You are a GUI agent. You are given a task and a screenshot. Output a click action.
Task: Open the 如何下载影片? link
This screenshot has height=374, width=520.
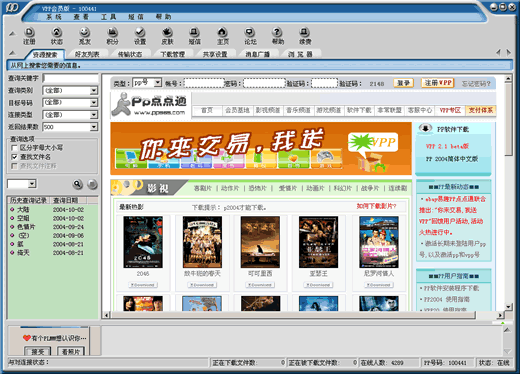click(x=376, y=206)
